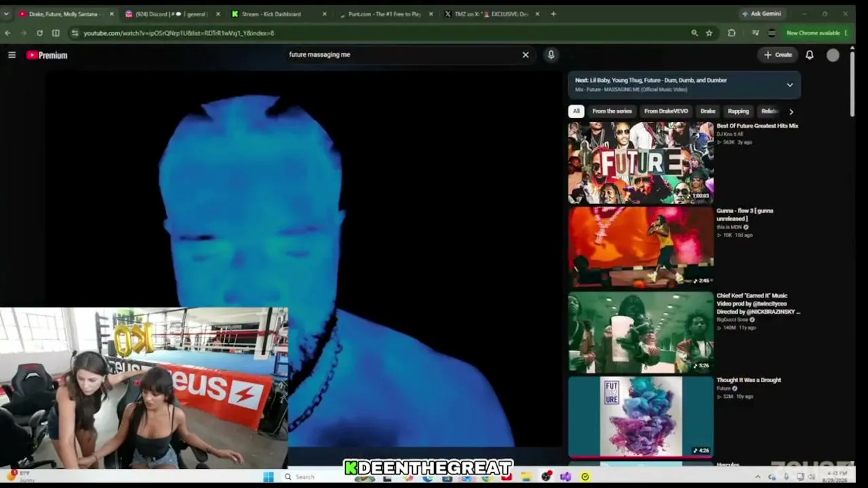Open Chrome extensions puzzle icon
868x488 pixels.
[732, 33]
